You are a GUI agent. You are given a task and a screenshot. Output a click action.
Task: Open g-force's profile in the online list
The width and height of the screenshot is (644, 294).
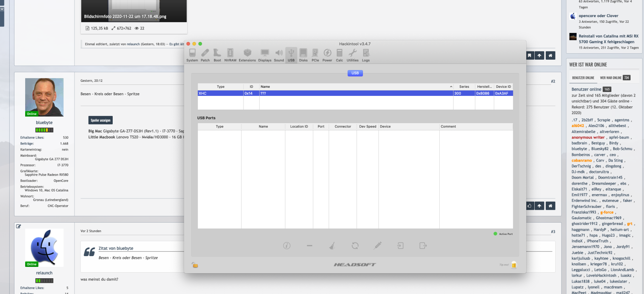607,213
